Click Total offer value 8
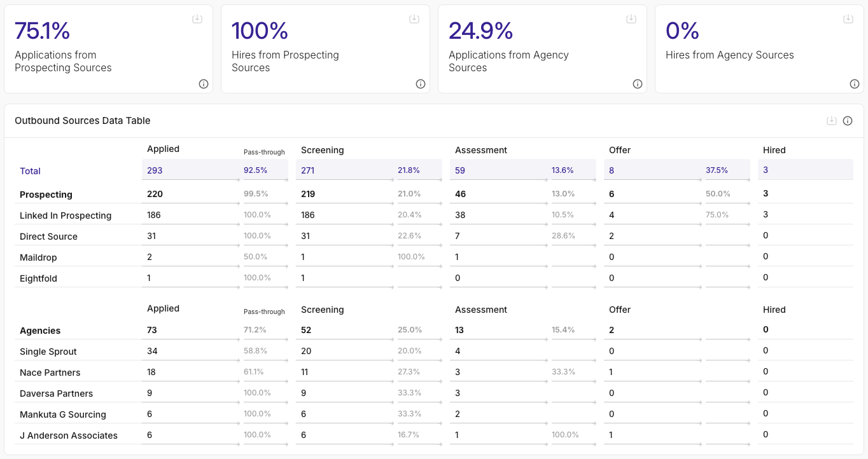The width and height of the screenshot is (868, 459). click(x=612, y=170)
